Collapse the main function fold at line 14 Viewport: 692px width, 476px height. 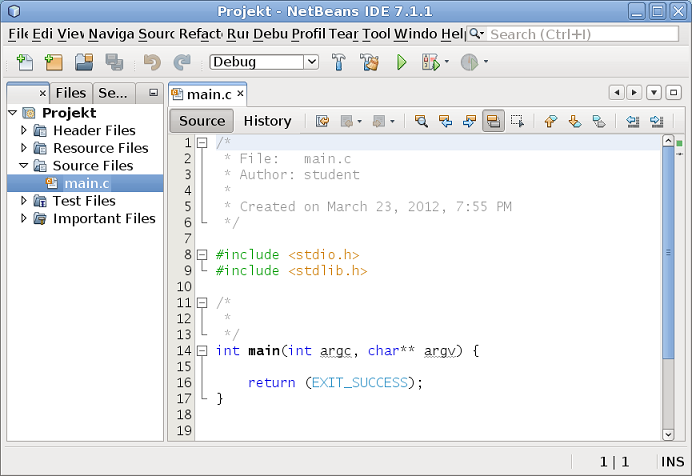point(202,351)
